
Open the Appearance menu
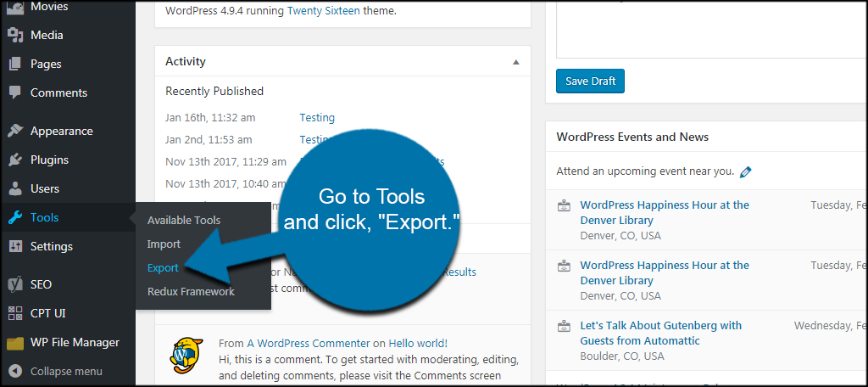click(x=61, y=131)
